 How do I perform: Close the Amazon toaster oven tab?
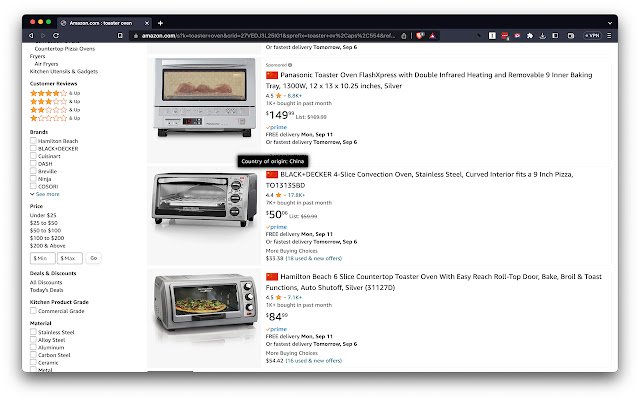pos(147,23)
